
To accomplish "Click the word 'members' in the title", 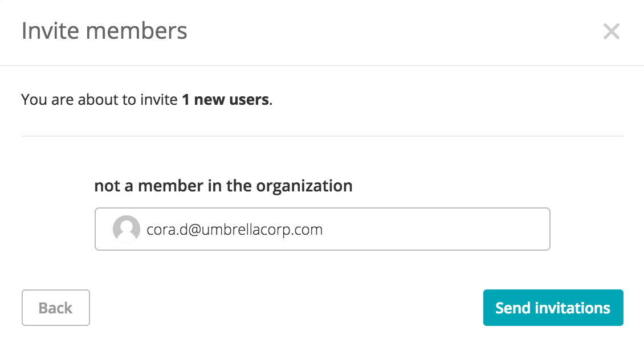I will click(x=136, y=31).
